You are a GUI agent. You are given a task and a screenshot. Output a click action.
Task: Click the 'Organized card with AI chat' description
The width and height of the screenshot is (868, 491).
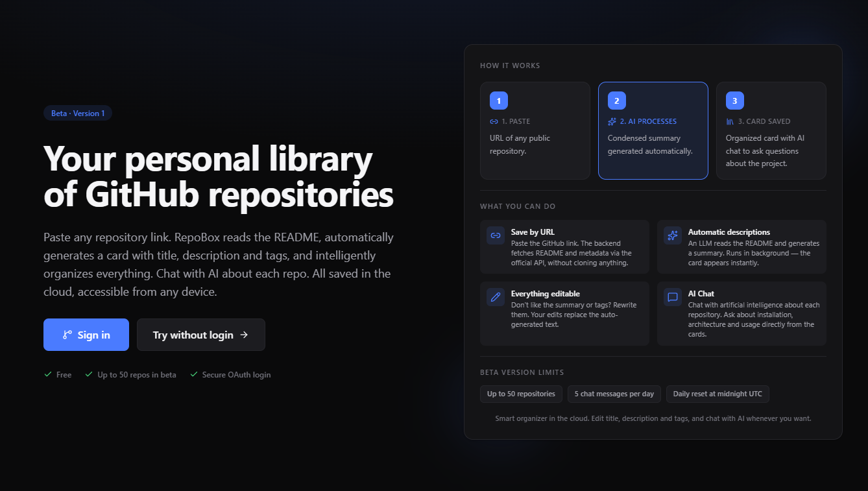point(766,150)
